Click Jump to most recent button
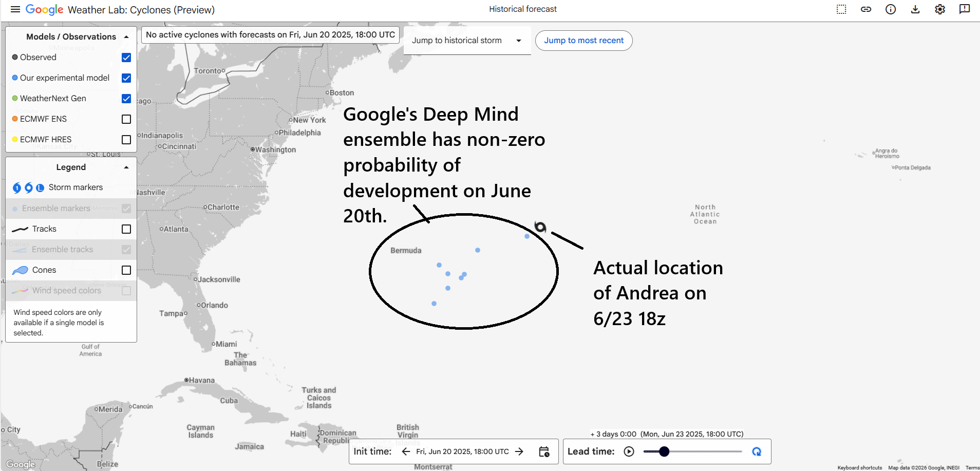The image size is (980, 471). click(x=583, y=41)
